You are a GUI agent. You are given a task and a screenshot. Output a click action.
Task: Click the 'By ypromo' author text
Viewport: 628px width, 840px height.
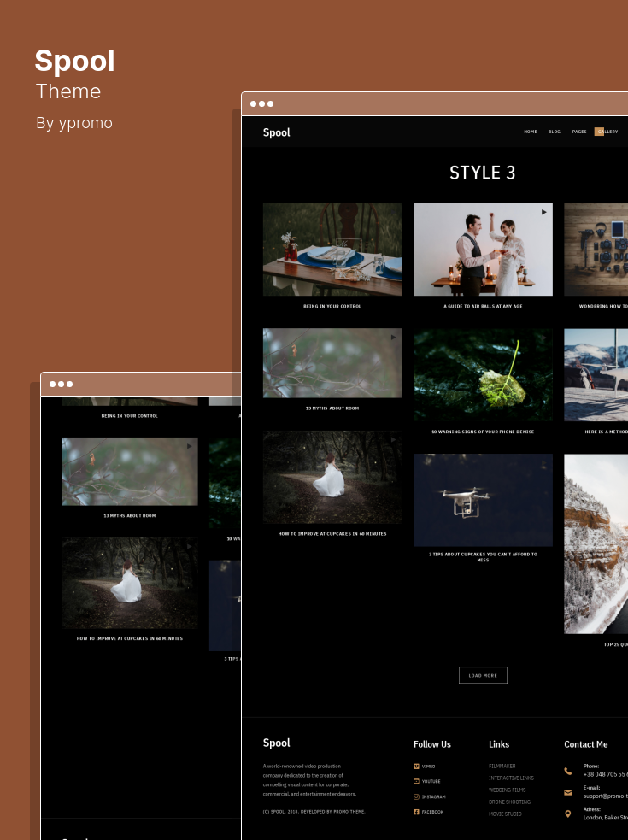[x=74, y=123]
